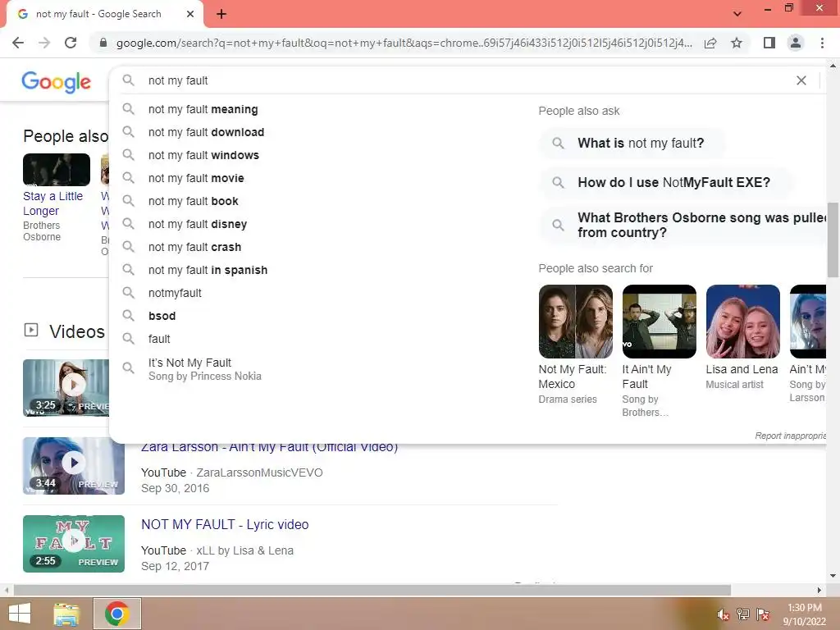
Task: Click the magnifier icon in the search box
Action: (x=128, y=80)
